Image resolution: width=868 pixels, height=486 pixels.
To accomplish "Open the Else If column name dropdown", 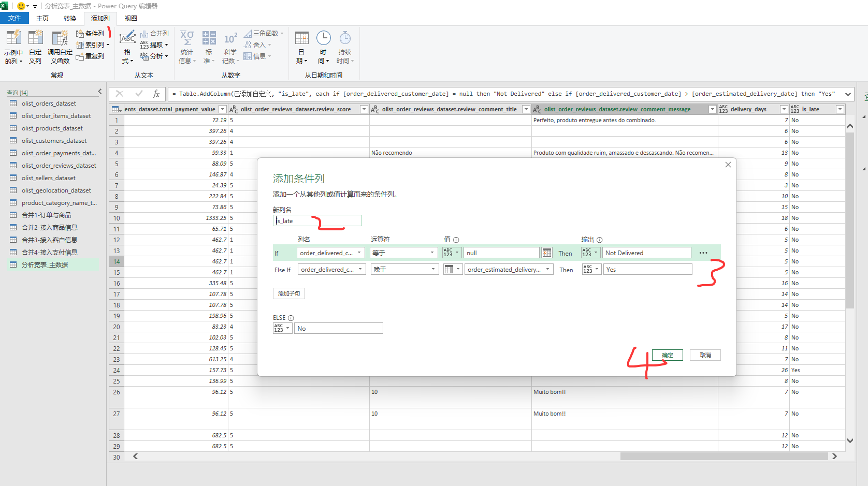I will tap(332, 270).
